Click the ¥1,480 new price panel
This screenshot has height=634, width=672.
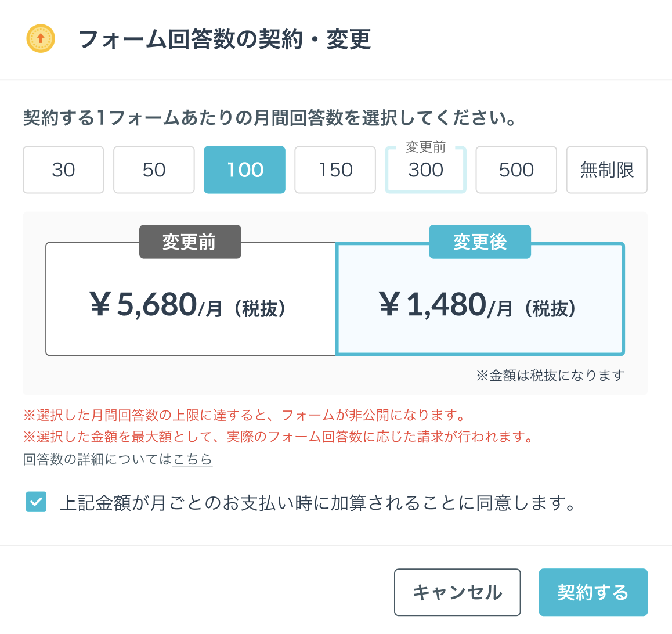(480, 299)
